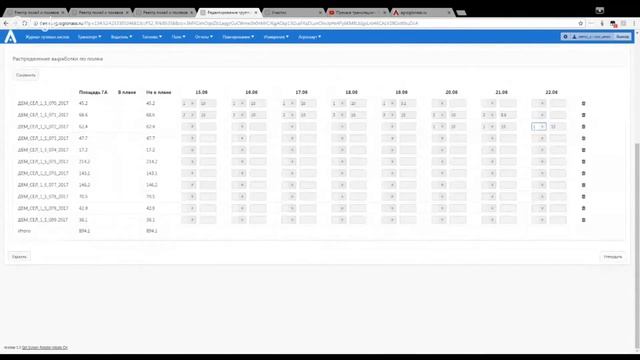The image size is (640, 360).
Task: Open dropdown for 073_2017 on 17.06
Action: point(289,138)
